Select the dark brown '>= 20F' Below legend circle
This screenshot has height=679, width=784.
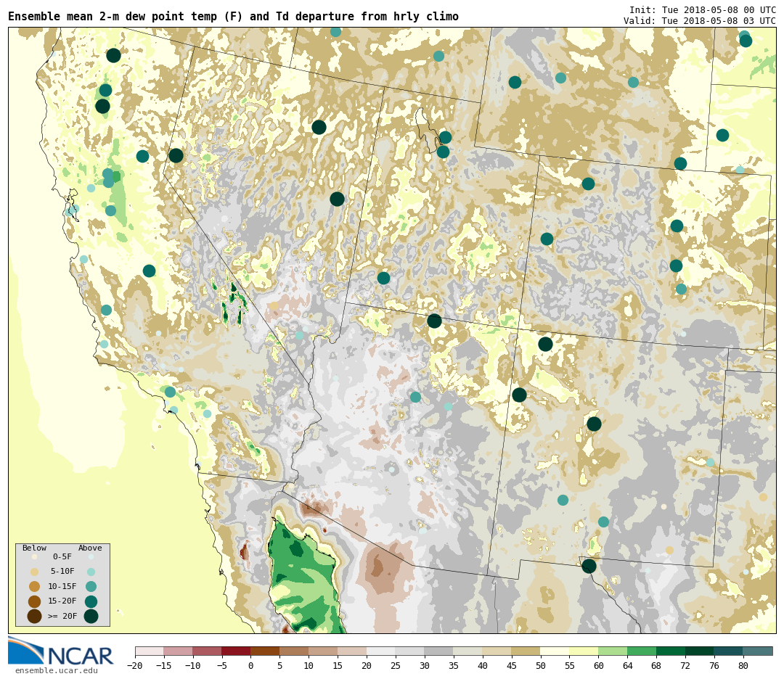[x=34, y=616]
